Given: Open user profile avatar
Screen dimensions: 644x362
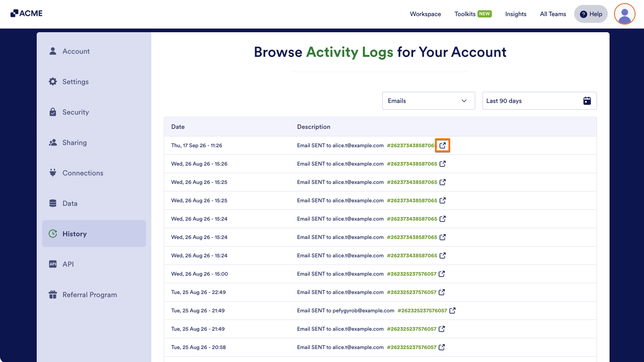Looking at the screenshot, I should (x=625, y=14).
